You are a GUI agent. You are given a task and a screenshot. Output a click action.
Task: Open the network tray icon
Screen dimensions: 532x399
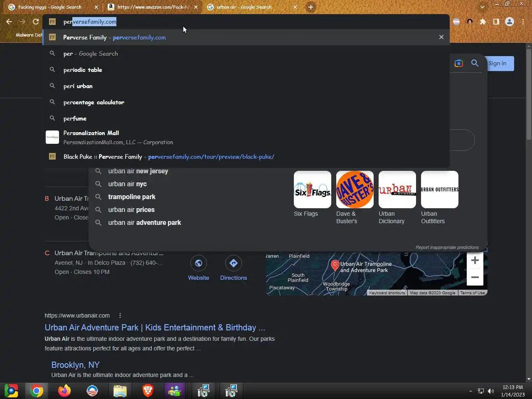pyautogui.click(x=481, y=391)
